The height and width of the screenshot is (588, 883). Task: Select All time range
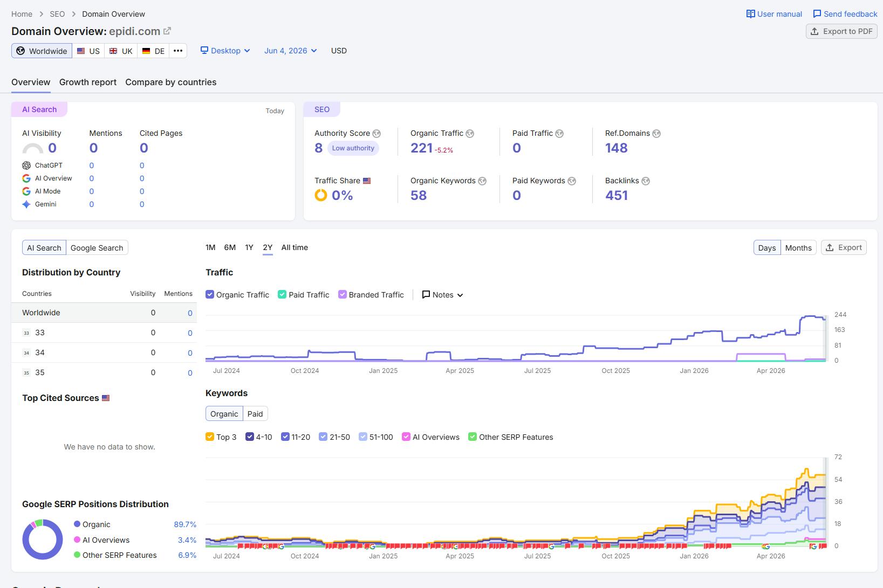[x=295, y=247]
